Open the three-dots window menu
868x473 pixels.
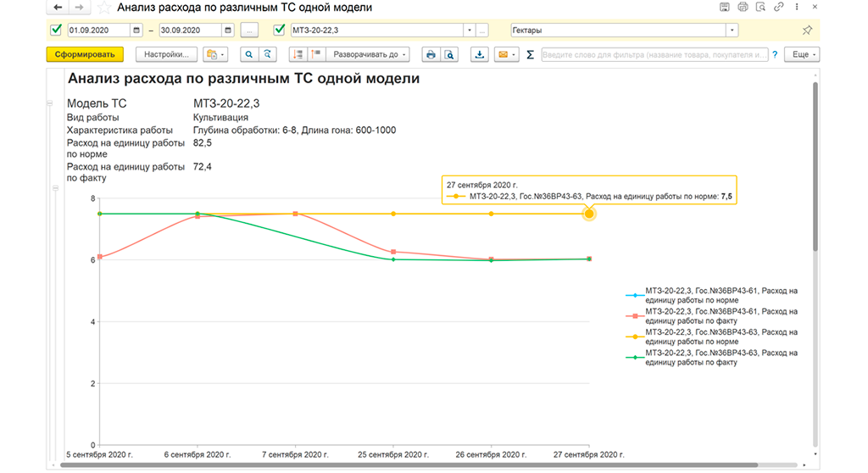click(x=797, y=7)
